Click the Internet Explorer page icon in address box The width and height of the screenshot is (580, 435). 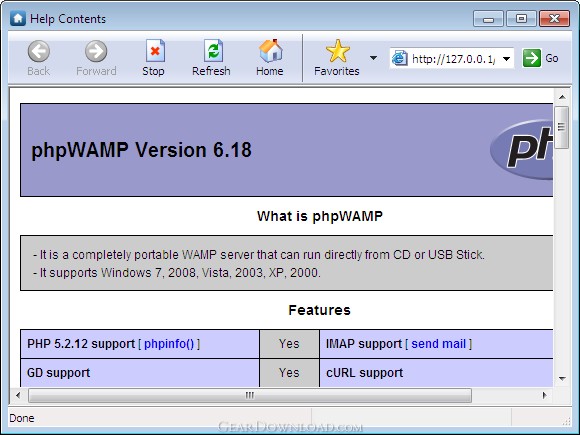(399, 58)
